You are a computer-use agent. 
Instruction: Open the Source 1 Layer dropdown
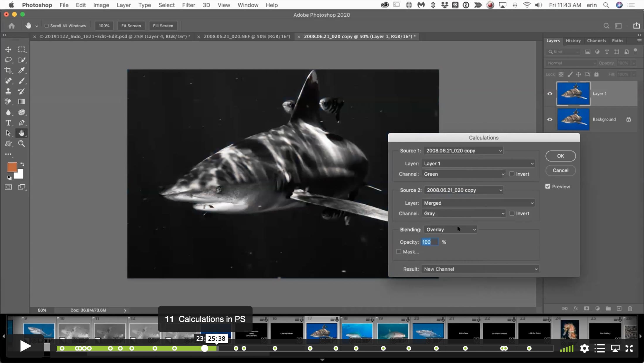(x=478, y=164)
